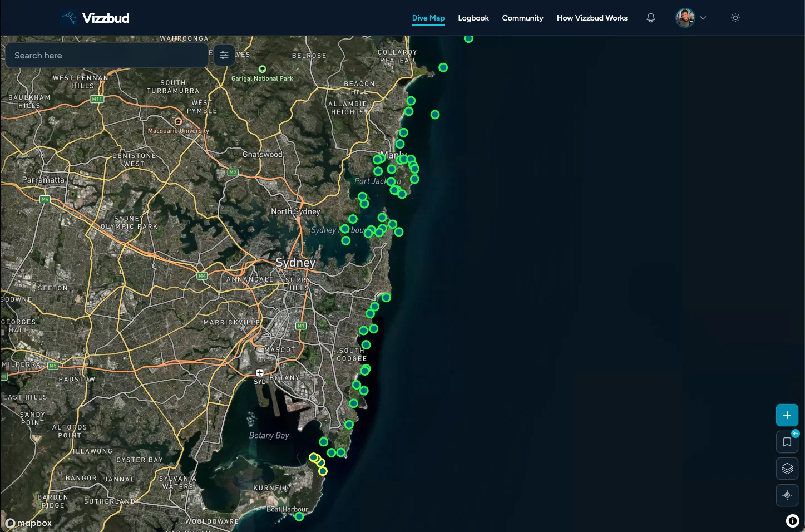The image size is (805, 532).
Task: Click the Botany Bay label
Action: [269, 435]
